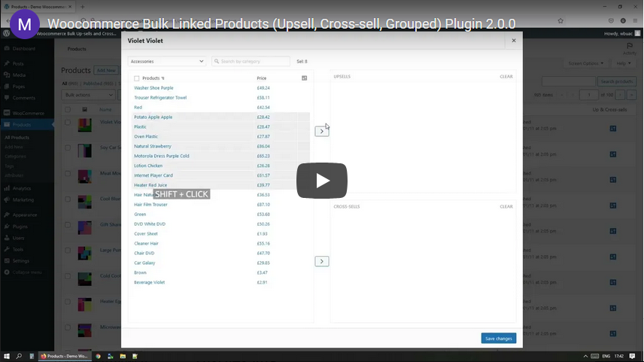Bookmark this page with star icon
The image size is (644, 362).
pos(560,20)
